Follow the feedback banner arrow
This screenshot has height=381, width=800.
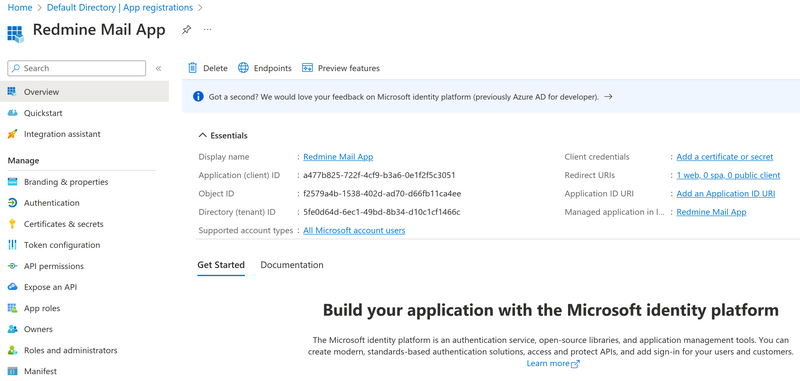tap(608, 96)
